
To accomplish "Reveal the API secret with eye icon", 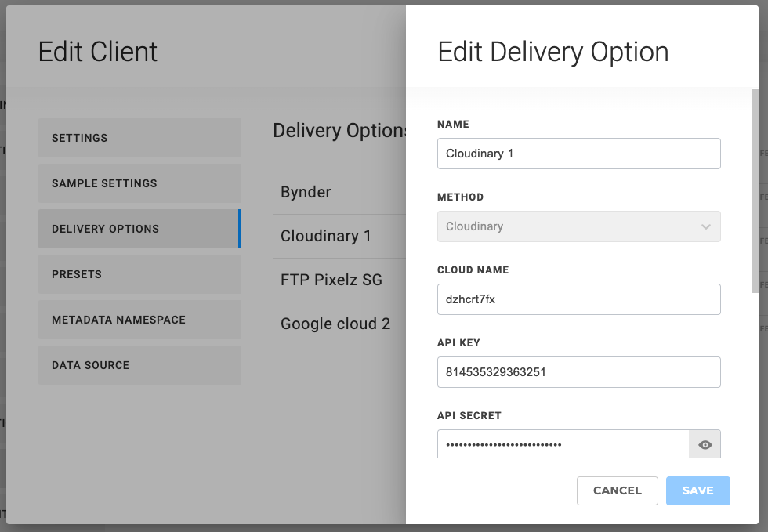I will pyautogui.click(x=705, y=444).
